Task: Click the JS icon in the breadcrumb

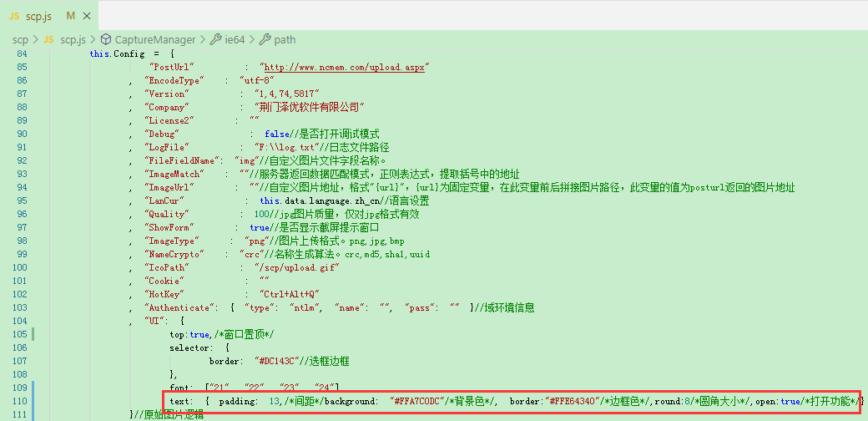Action: pos(48,39)
